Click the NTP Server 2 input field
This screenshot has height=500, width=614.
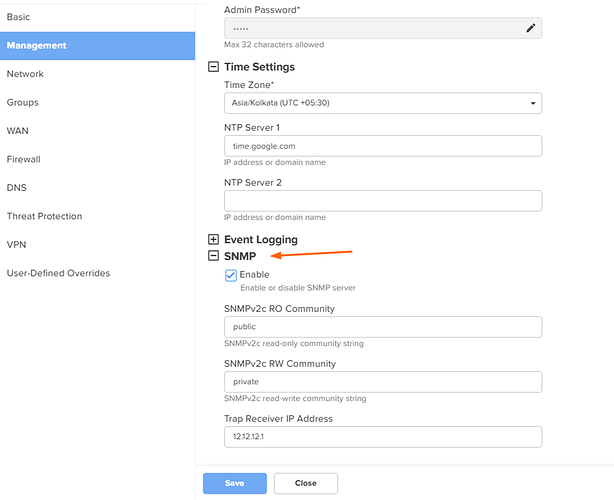point(383,201)
